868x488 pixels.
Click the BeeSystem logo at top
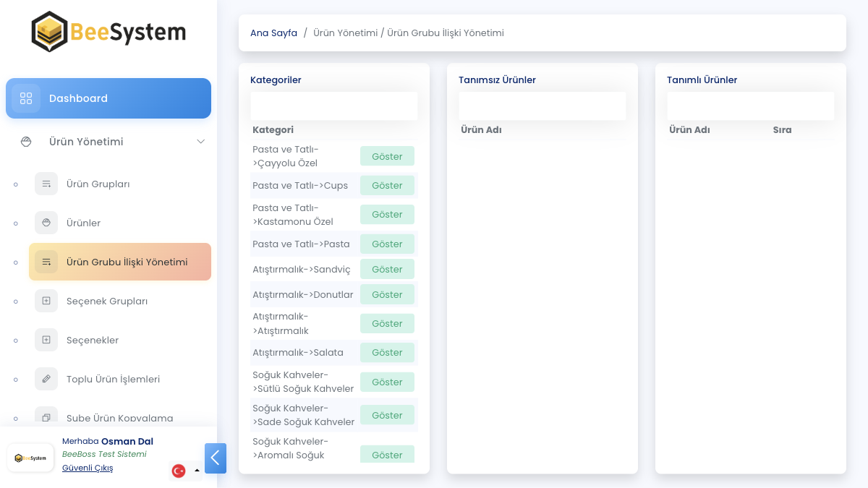coord(109,32)
